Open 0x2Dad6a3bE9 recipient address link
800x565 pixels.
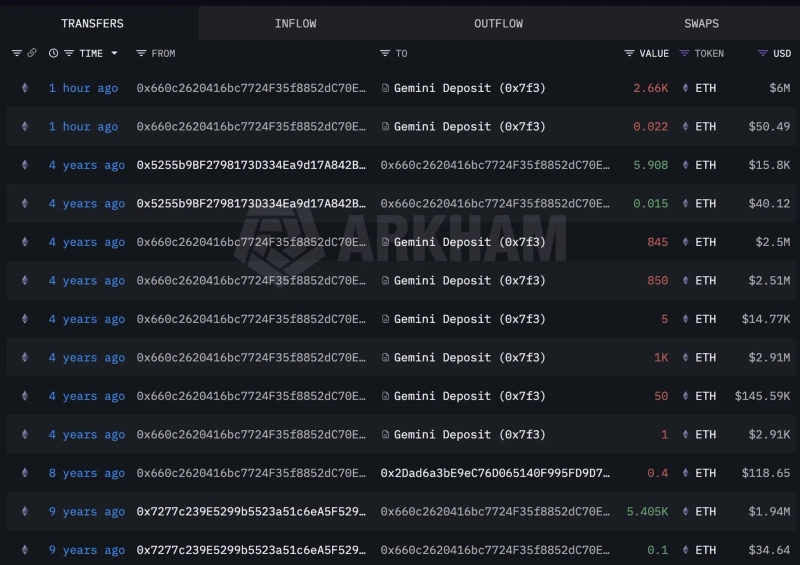click(x=494, y=473)
